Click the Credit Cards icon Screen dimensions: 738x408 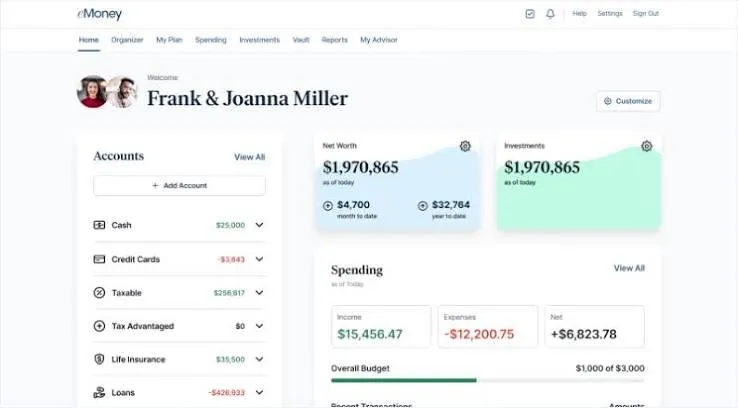99,259
